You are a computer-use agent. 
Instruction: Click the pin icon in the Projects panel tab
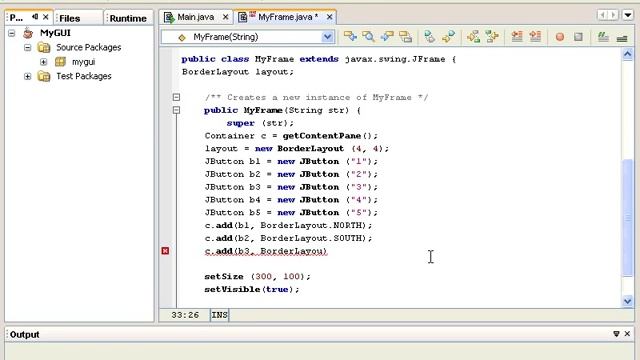35,17
